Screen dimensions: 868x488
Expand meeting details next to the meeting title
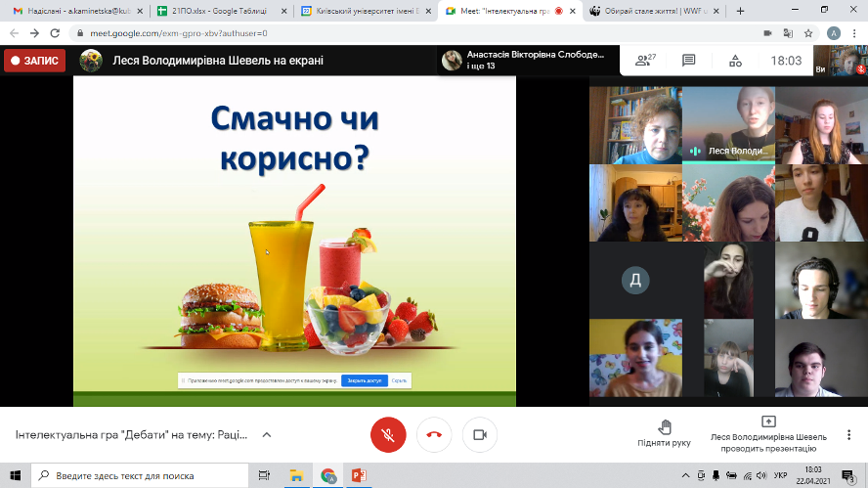(267, 435)
